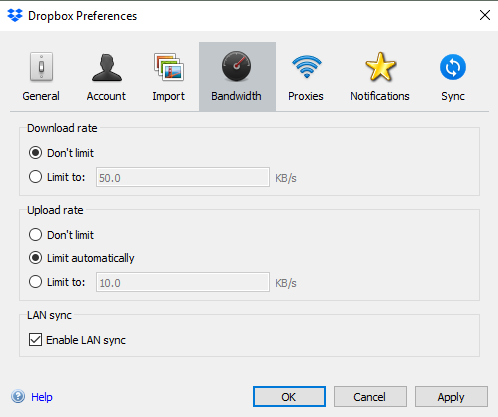Switch to the Sync tab label
This screenshot has height=417, width=498.
[x=453, y=96]
